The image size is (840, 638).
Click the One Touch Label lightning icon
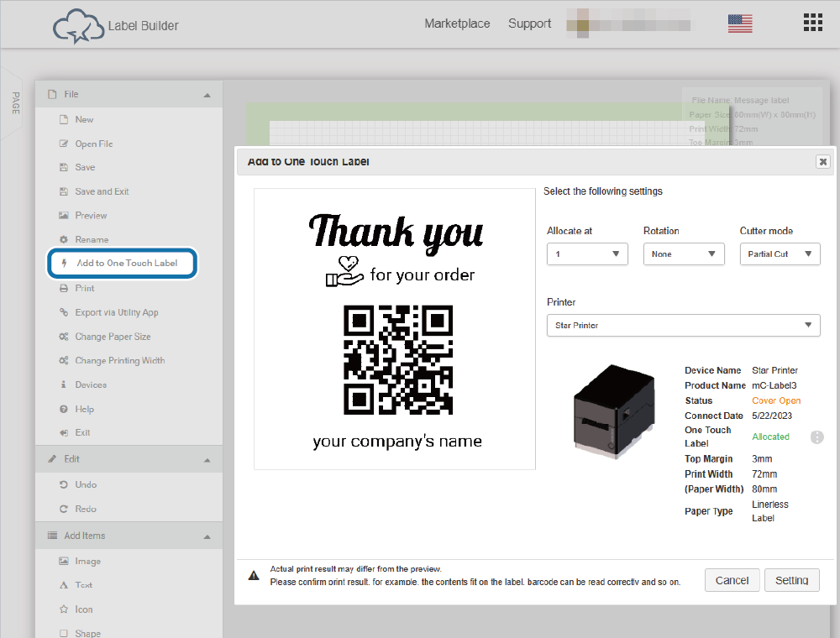(65, 263)
